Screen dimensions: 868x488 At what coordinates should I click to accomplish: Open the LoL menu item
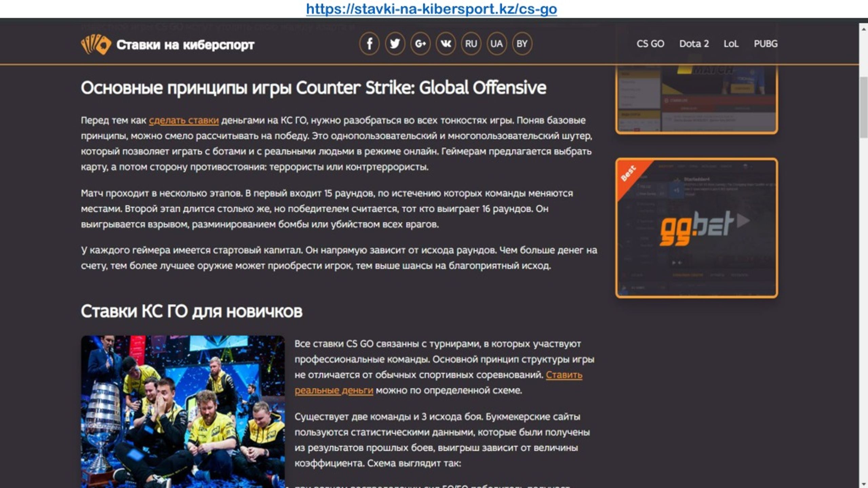tap(731, 44)
